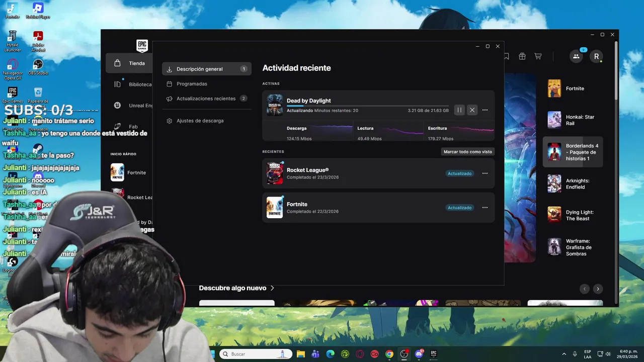This screenshot has width=644, height=362.
Task: Open File Explorer from taskbar
Action: (300, 354)
